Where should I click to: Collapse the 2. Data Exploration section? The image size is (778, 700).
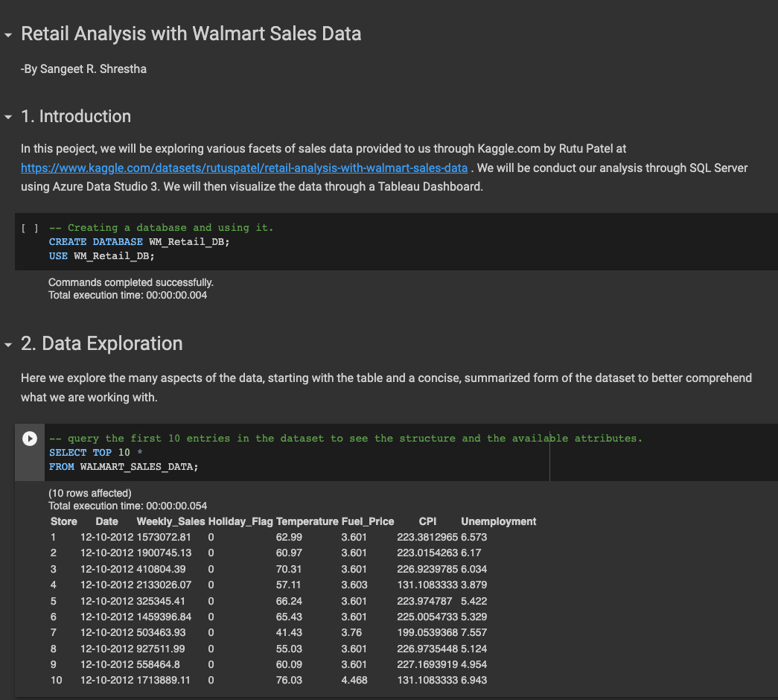[8, 345]
